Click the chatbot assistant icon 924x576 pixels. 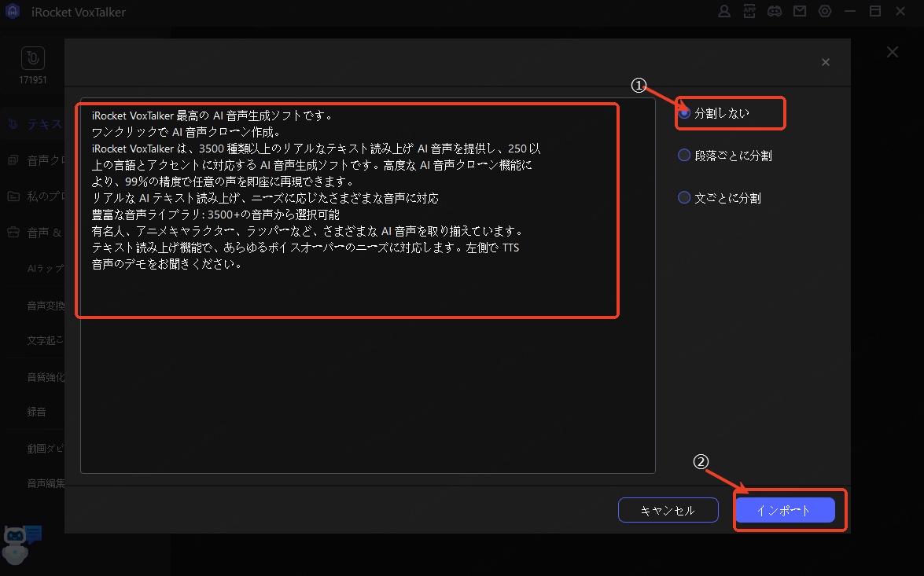(21, 545)
